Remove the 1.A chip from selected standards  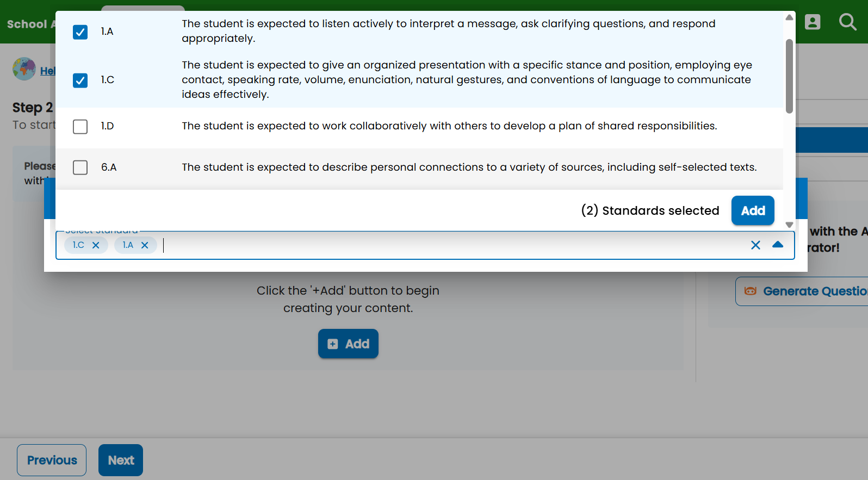(x=145, y=245)
